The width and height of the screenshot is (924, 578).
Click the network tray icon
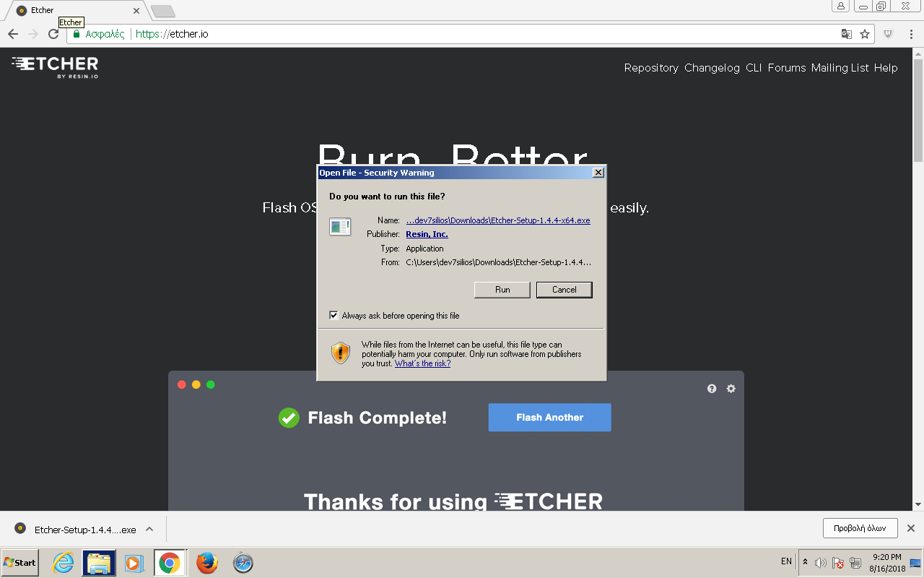coord(855,563)
